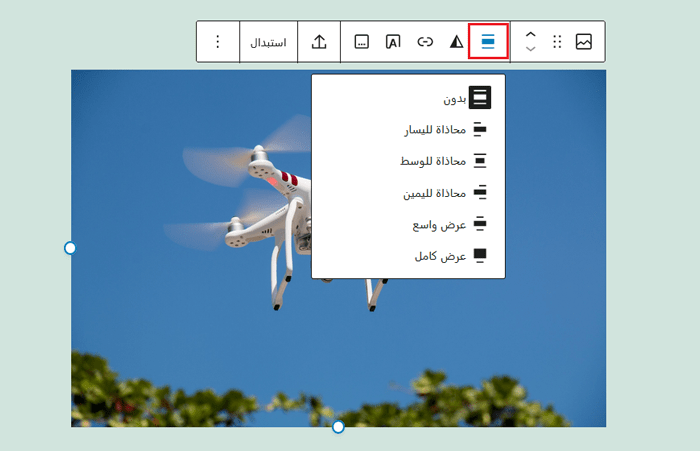Click the insert link icon
This screenshot has height=451, width=700.
click(425, 42)
